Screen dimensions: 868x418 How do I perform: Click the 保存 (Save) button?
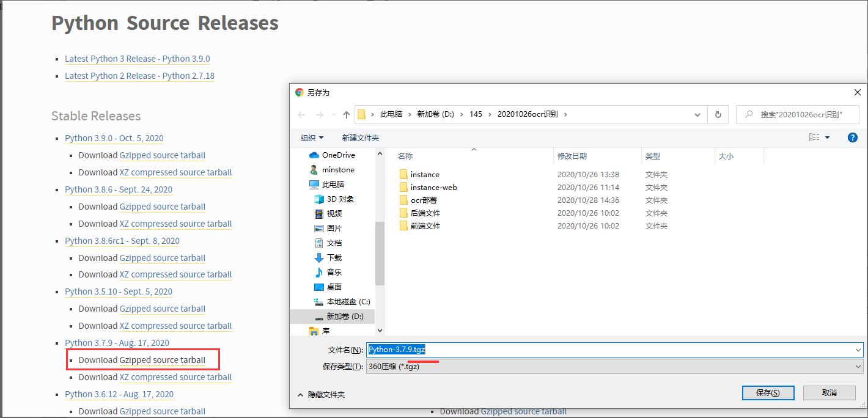tap(768, 392)
